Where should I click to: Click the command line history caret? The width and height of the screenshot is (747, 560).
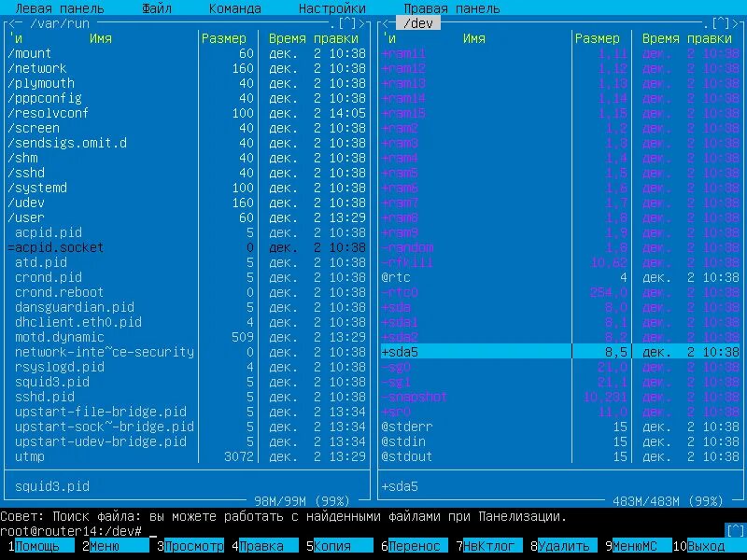point(735,530)
